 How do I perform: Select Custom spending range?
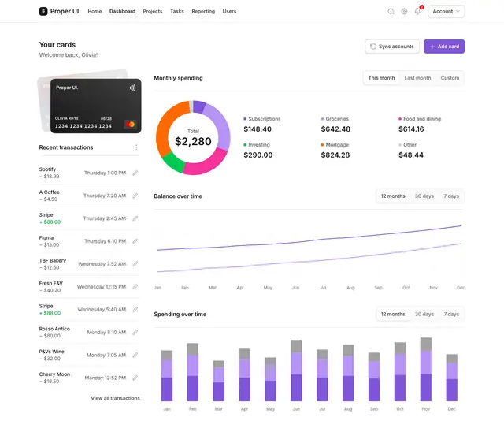click(x=450, y=78)
